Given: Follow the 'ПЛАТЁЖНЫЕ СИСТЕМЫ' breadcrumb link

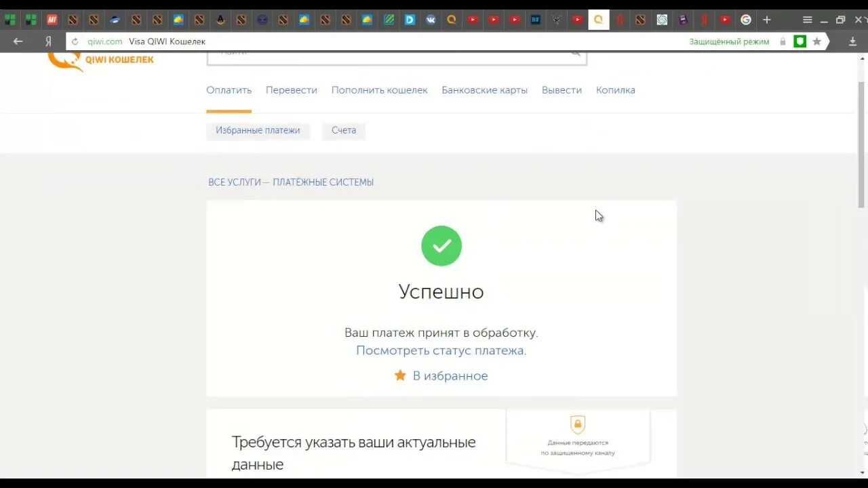Looking at the screenshot, I should pyautogui.click(x=323, y=182).
